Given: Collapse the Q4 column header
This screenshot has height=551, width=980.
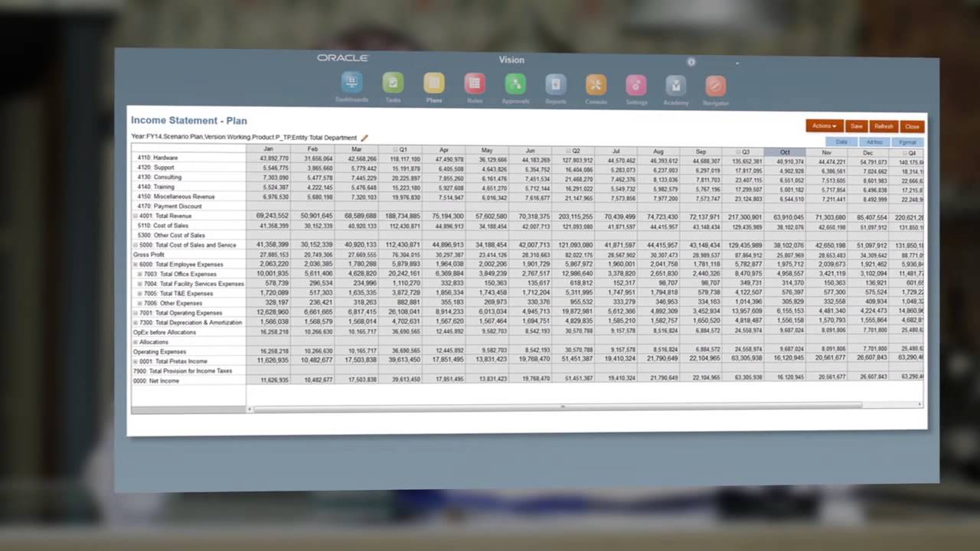Looking at the screenshot, I should point(903,153).
